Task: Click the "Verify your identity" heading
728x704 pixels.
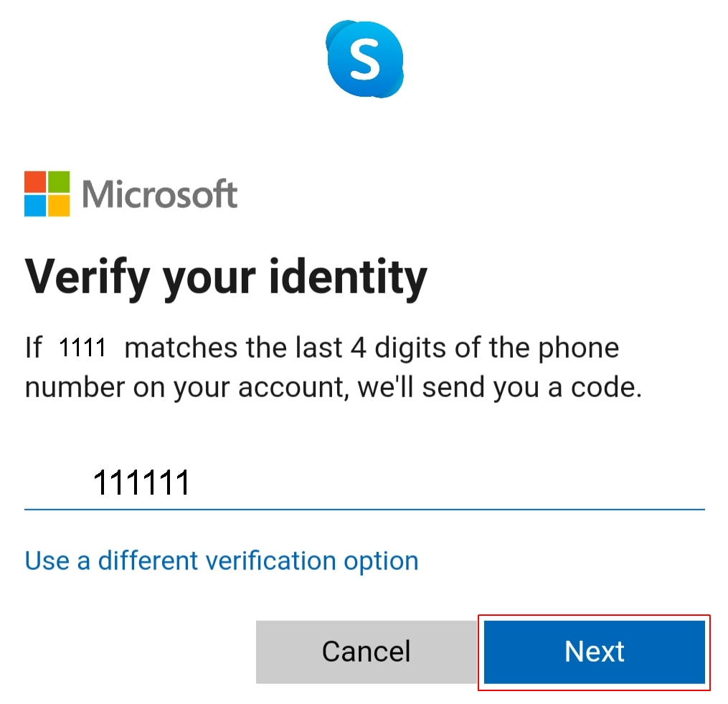Action: (226, 276)
